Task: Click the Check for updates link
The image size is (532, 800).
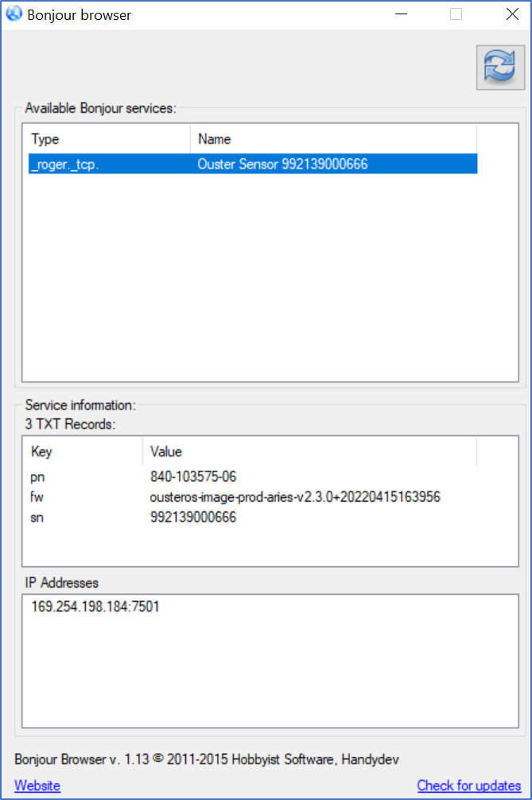Action: (x=469, y=786)
